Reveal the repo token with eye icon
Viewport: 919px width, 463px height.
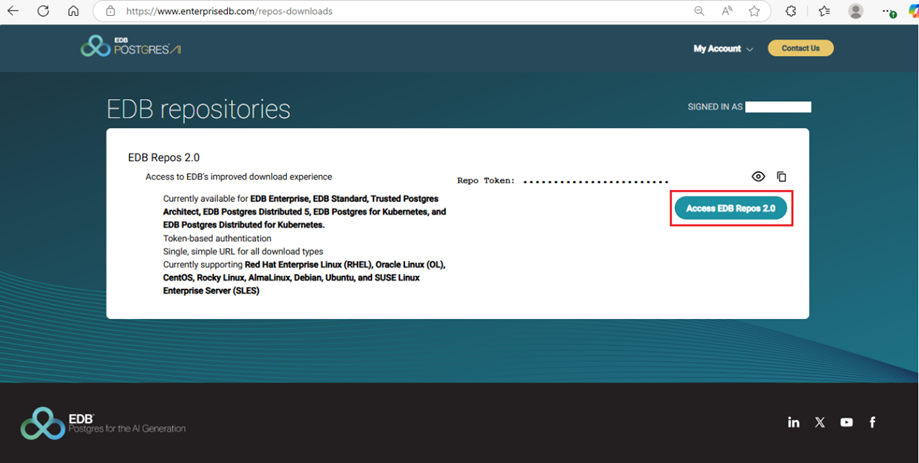tap(758, 176)
